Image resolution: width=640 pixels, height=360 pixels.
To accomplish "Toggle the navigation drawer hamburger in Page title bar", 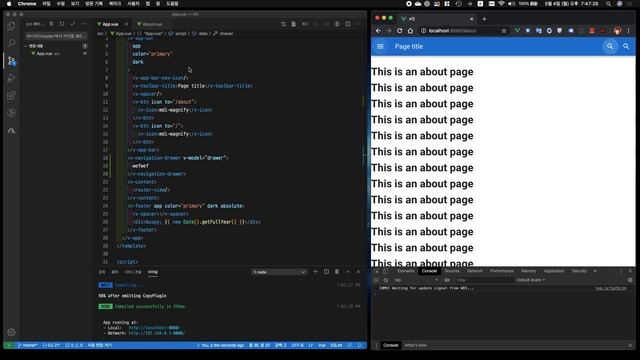I will pos(380,47).
